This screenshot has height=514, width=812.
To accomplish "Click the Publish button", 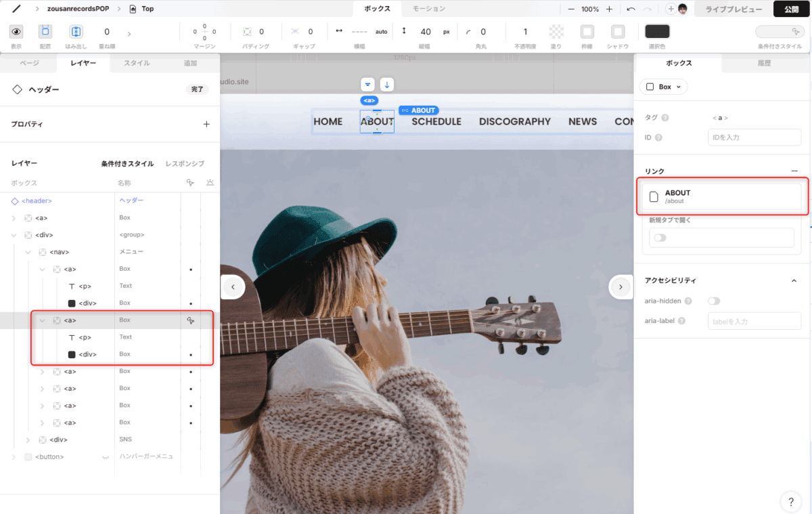I will [791, 9].
